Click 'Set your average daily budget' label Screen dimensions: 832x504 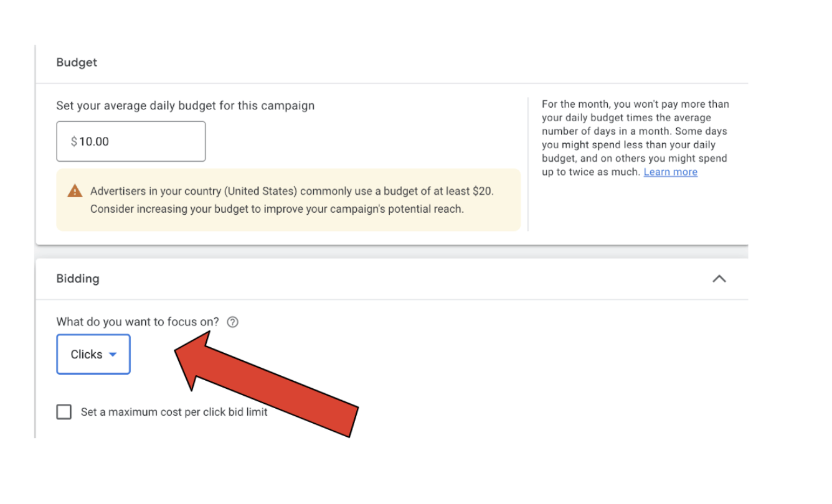point(185,106)
